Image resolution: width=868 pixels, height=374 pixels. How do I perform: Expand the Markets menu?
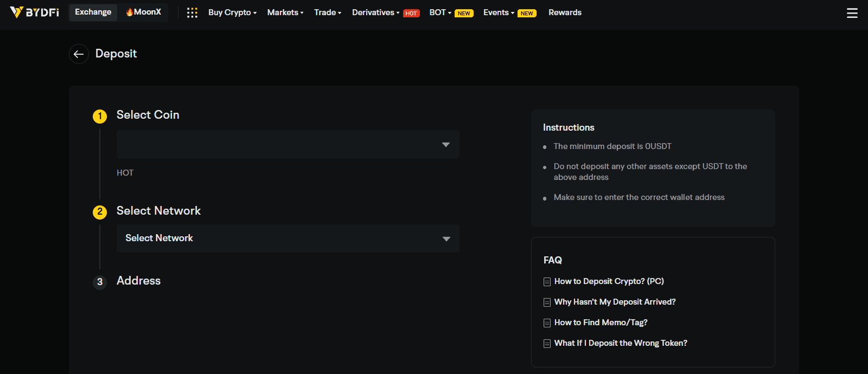click(285, 12)
